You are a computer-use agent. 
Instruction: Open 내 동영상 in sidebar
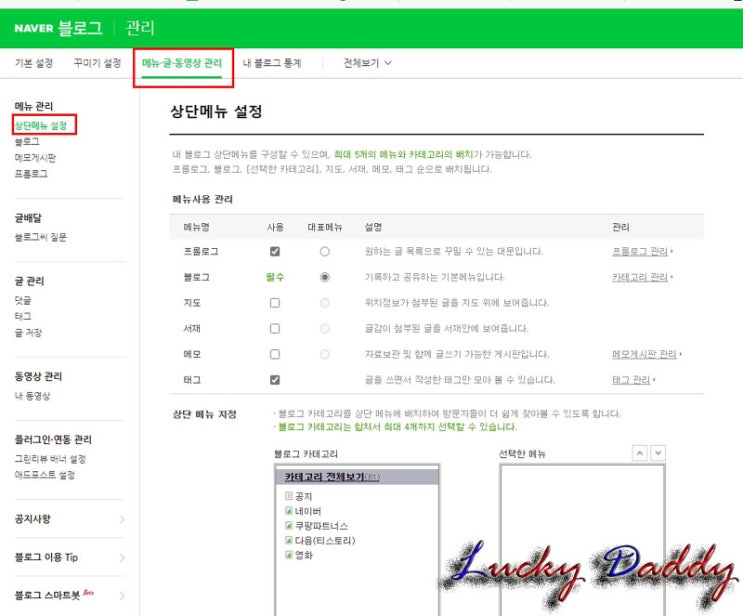[32, 396]
